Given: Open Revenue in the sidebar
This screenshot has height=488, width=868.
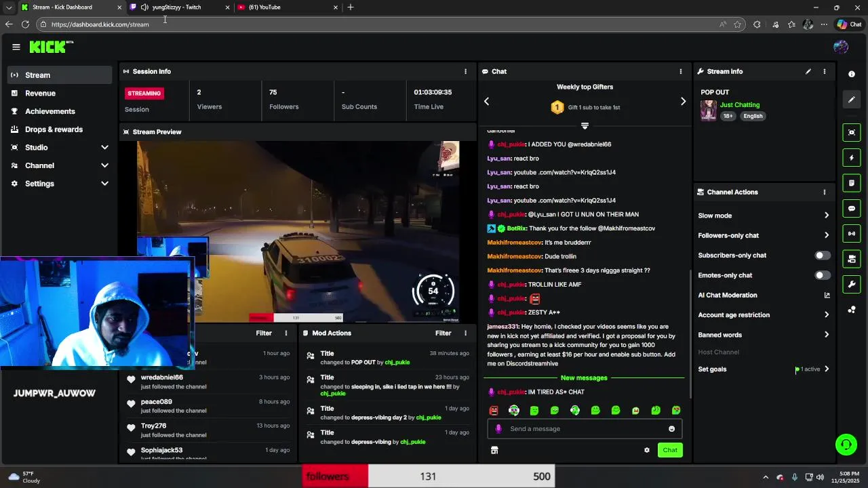Looking at the screenshot, I should pyautogui.click(x=60, y=94).
